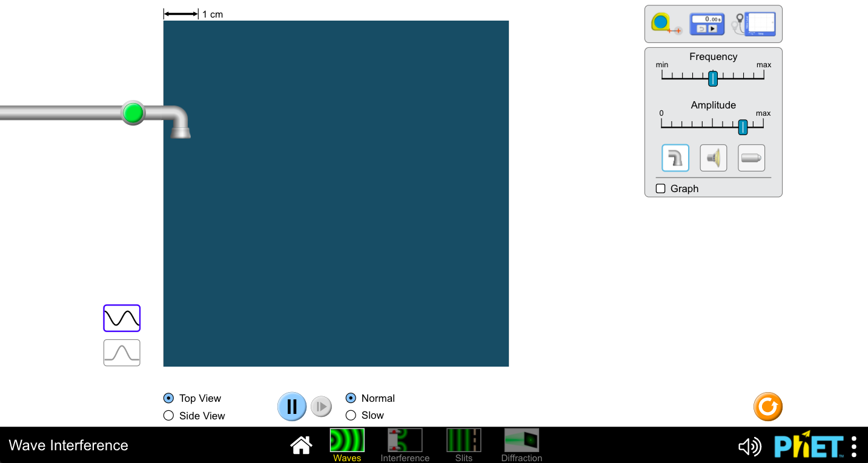Click the orange reset all button

[x=768, y=407]
